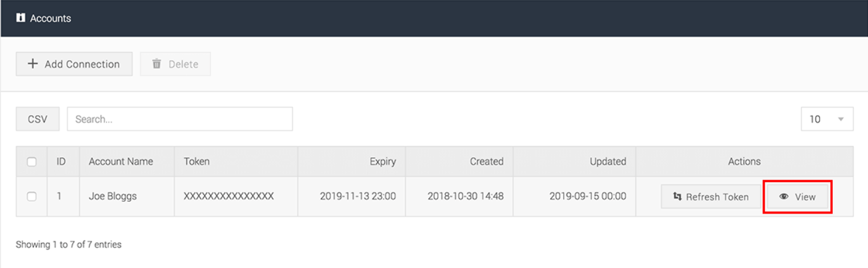Open the page size dropdown showing 10
The height and width of the screenshot is (268, 868).
click(x=827, y=119)
